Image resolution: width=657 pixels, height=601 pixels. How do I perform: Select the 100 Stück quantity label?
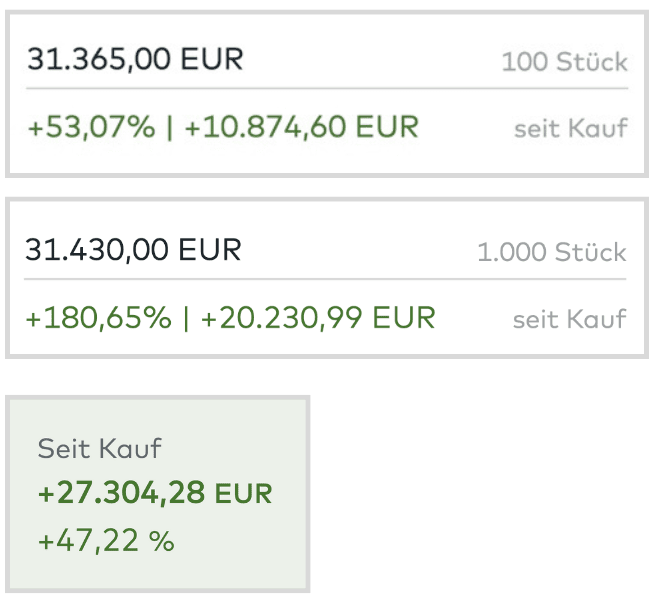[x=564, y=62]
